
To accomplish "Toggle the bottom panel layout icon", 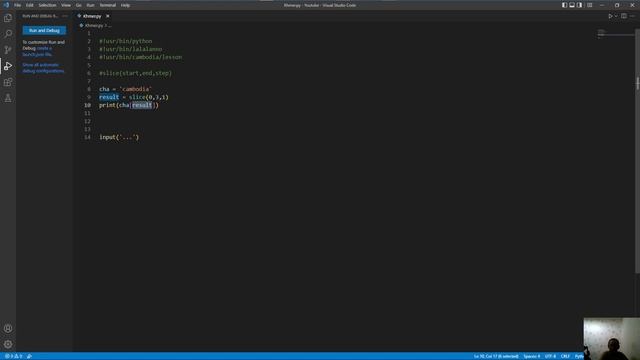I will click(x=572, y=5).
